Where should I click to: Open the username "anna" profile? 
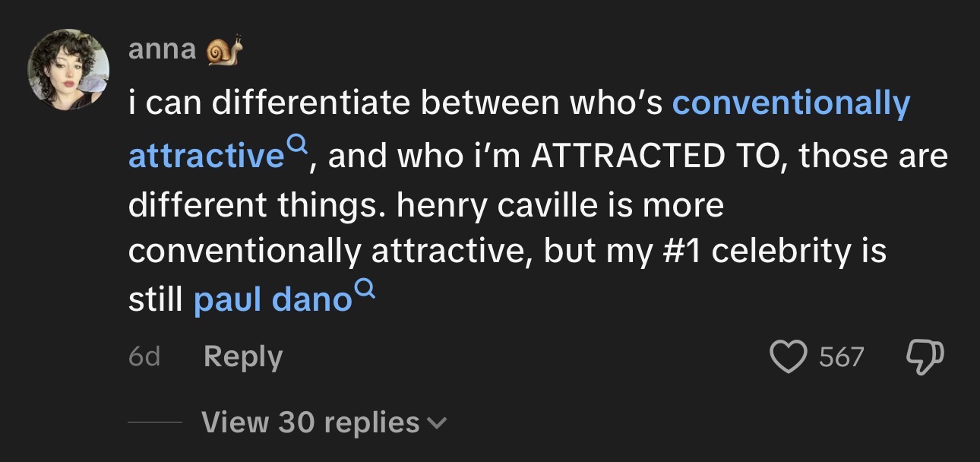162,50
